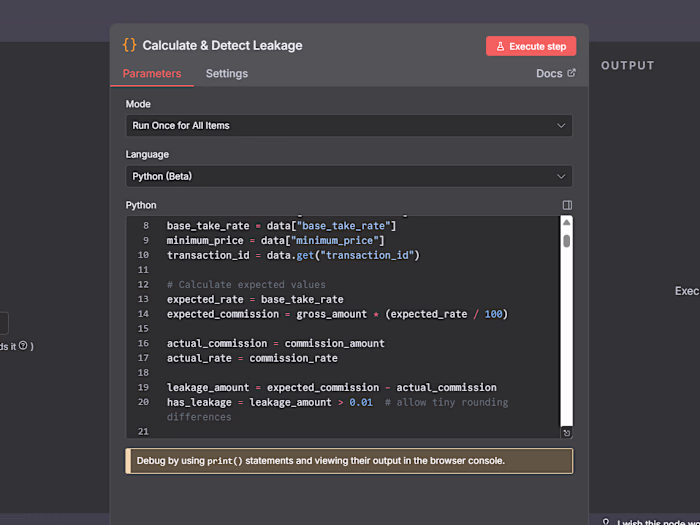Click code line 8 base_take_rate assignment

pos(281,226)
